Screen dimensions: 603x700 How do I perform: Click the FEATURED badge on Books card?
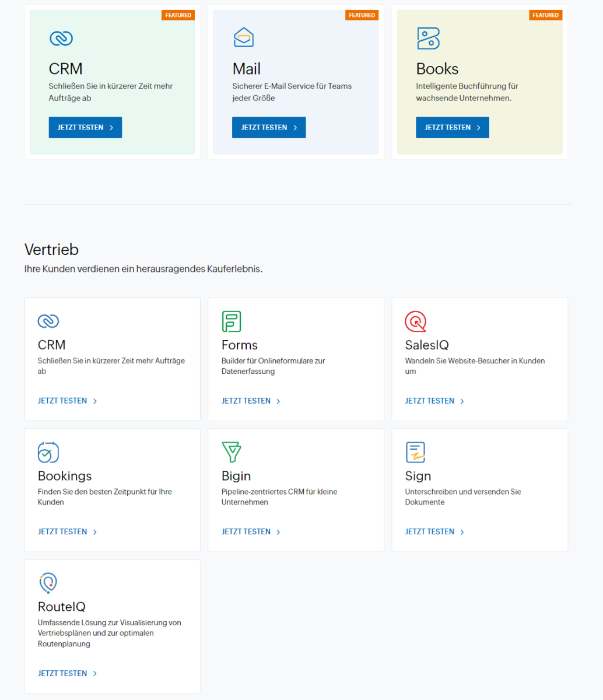(545, 15)
